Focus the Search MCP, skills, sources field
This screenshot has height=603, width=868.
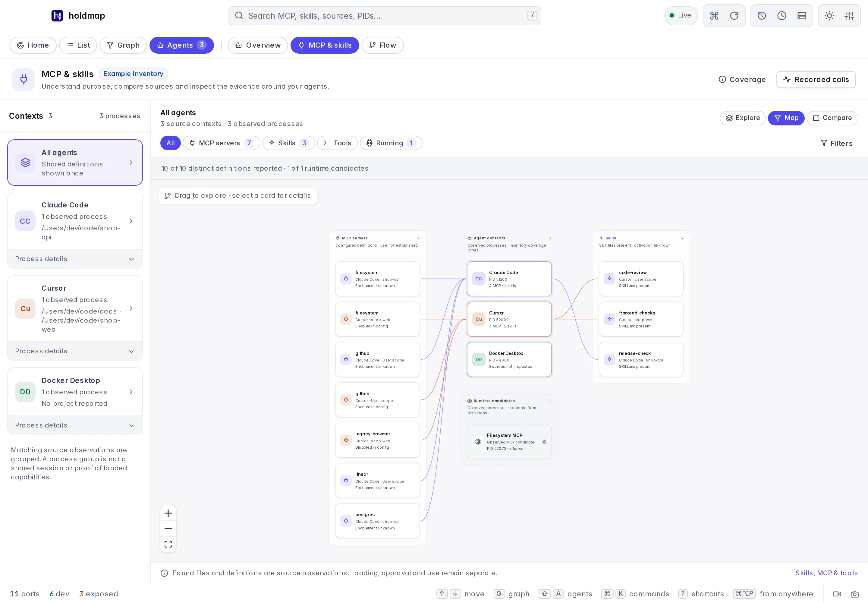click(384, 15)
